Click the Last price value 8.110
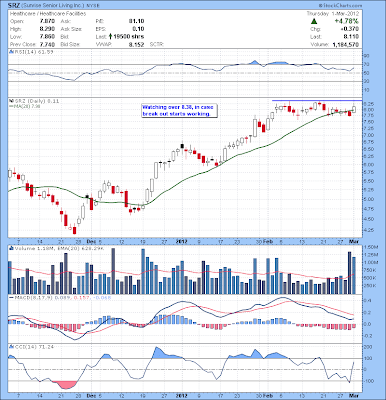 pyautogui.click(x=352, y=37)
